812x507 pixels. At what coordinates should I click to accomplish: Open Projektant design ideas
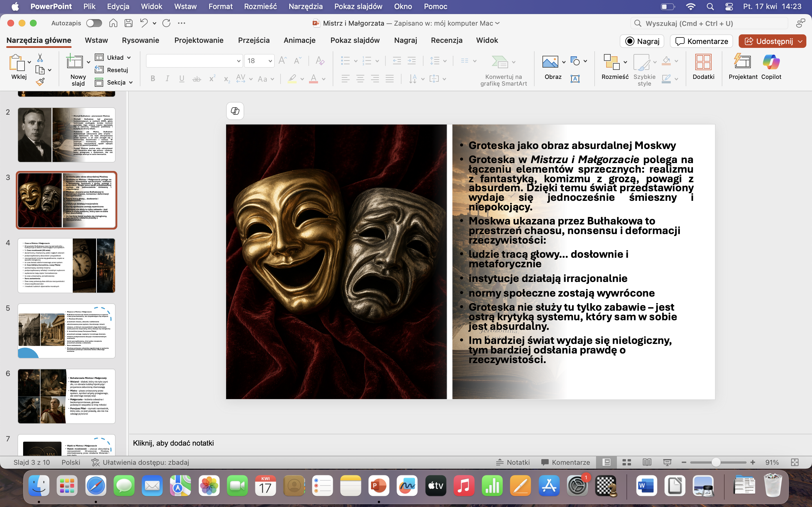tap(743, 67)
